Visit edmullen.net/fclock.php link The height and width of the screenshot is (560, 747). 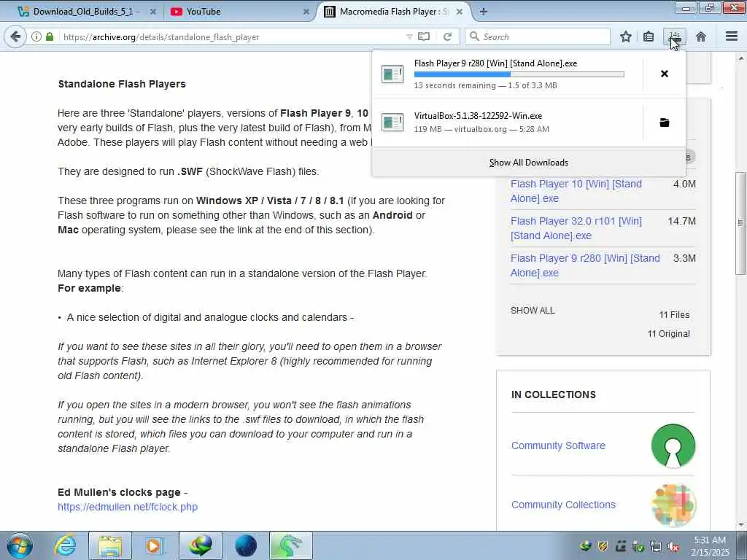(128, 507)
